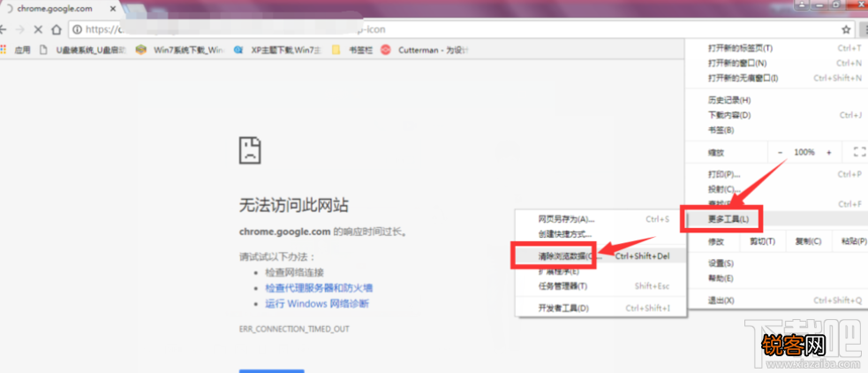Open the U盘装系统 bookmark
The height and width of the screenshot is (373, 868).
(84, 49)
